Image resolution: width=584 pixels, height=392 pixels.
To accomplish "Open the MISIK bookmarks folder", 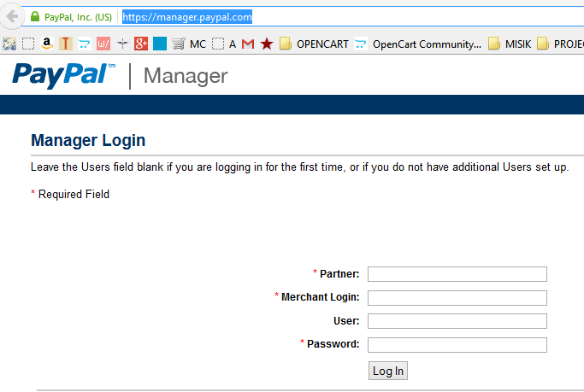I will pos(510,44).
